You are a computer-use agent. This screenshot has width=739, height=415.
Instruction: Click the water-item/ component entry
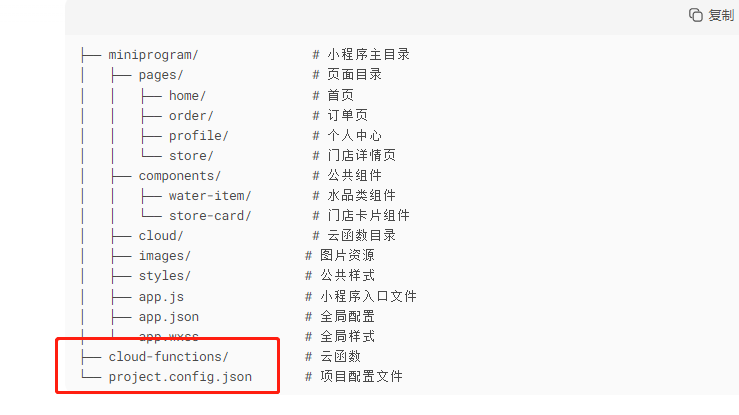tap(210, 195)
